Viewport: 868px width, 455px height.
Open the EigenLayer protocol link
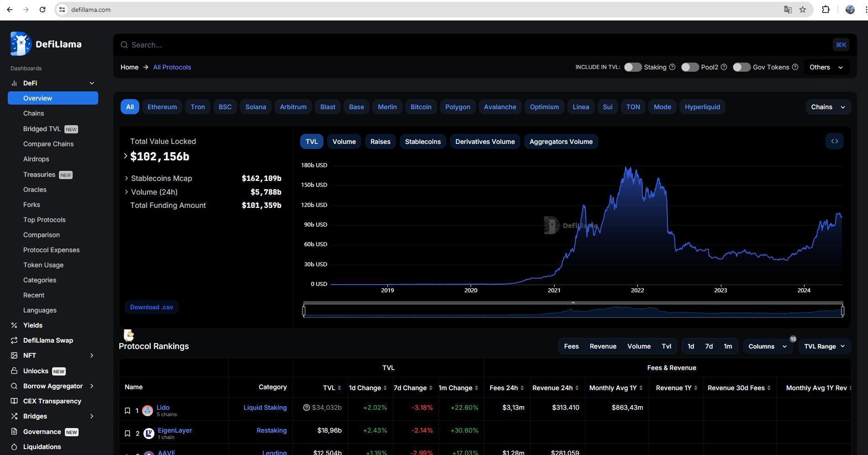[x=175, y=430]
